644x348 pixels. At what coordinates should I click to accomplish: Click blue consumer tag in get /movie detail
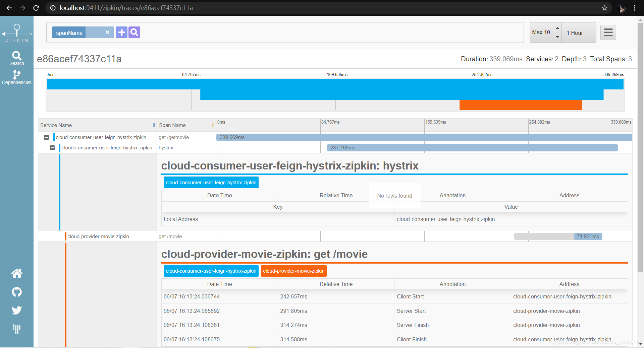(211, 271)
